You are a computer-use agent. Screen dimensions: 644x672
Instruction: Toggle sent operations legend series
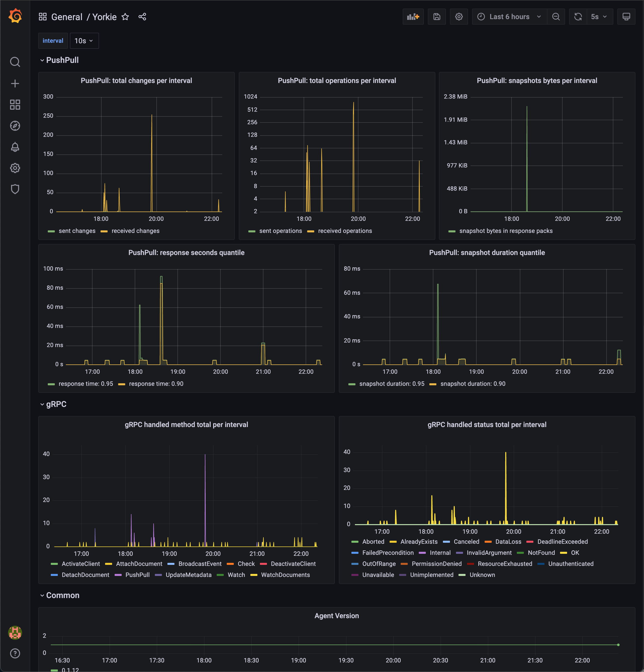pos(281,231)
